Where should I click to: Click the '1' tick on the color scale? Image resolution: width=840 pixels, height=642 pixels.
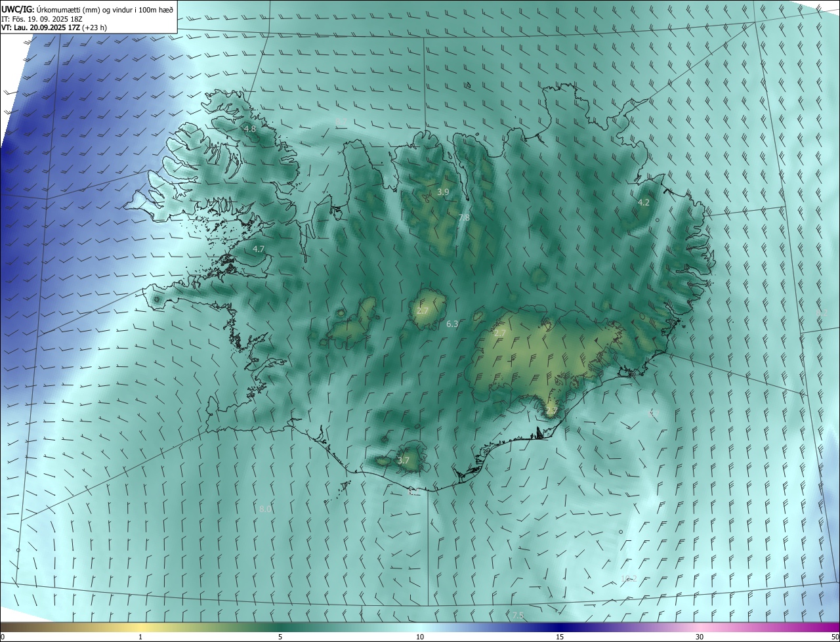tap(140, 637)
